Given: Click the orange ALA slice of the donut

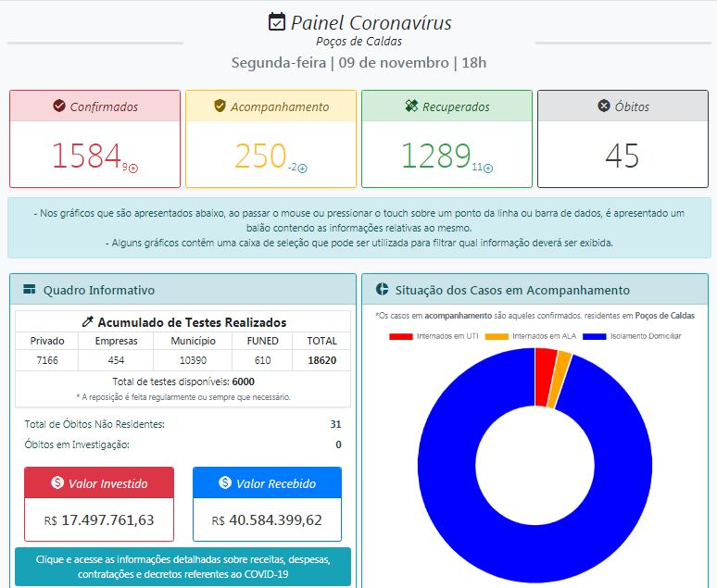Looking at the screenshot, I should (560, 381).
